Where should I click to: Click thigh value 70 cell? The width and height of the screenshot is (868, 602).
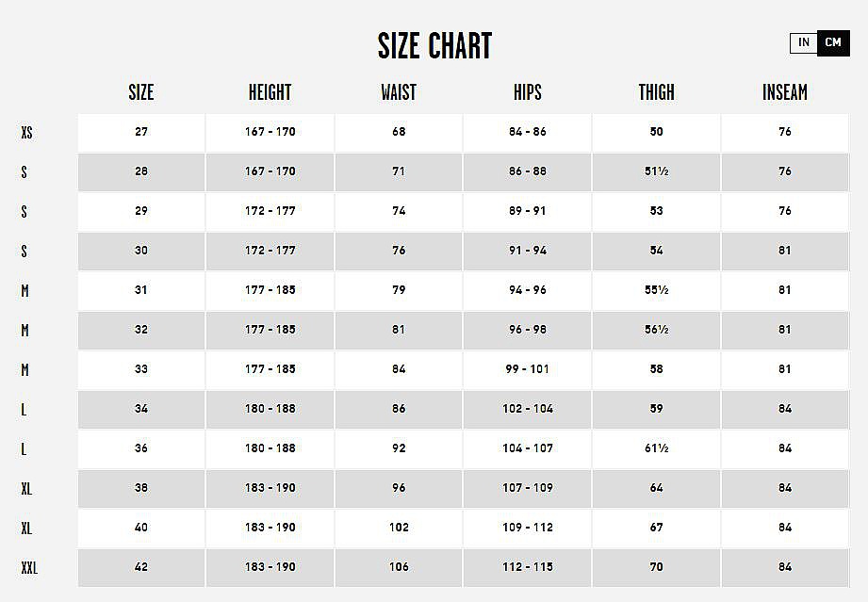click(657, 568)
